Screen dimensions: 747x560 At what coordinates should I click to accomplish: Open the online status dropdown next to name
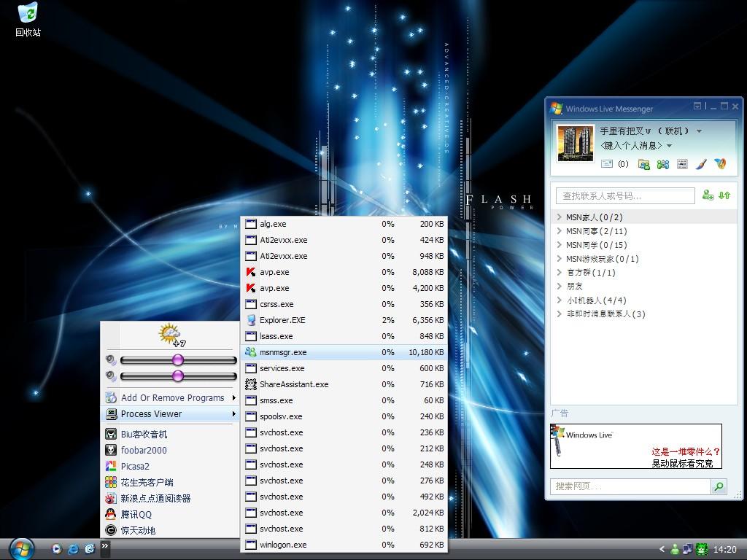699,131
